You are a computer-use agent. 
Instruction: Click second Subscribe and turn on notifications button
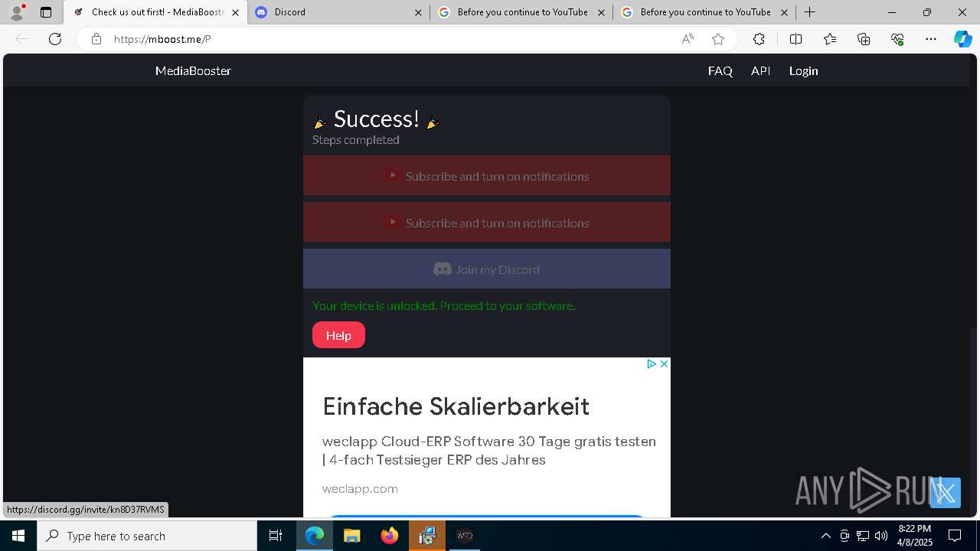pyautogui.click(x=487, y=222)
